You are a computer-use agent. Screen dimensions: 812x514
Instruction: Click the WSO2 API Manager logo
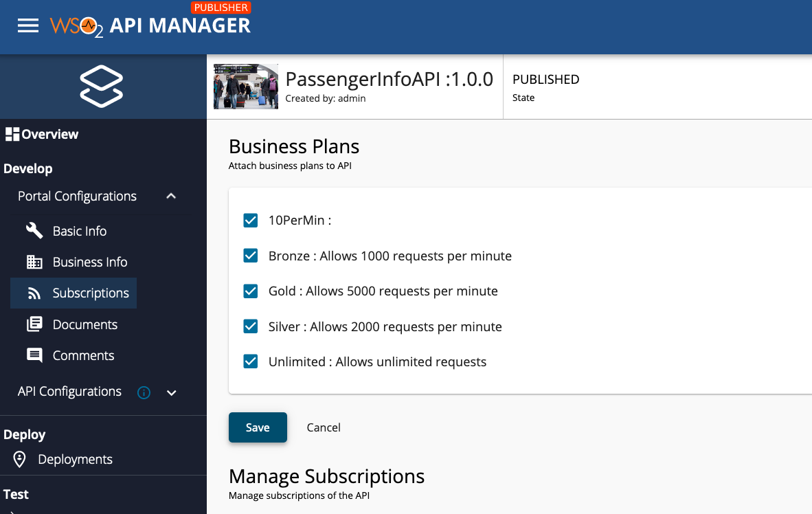point(150,25)
